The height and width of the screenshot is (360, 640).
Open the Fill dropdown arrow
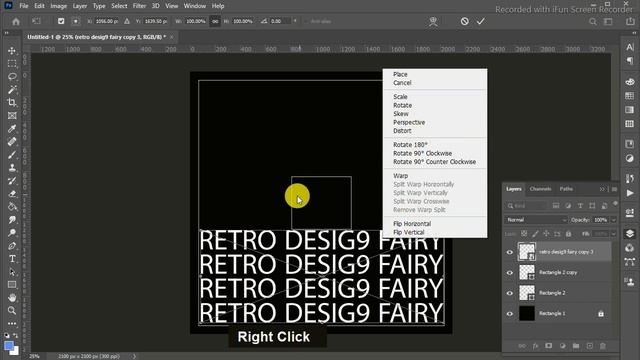click(613, 234)
